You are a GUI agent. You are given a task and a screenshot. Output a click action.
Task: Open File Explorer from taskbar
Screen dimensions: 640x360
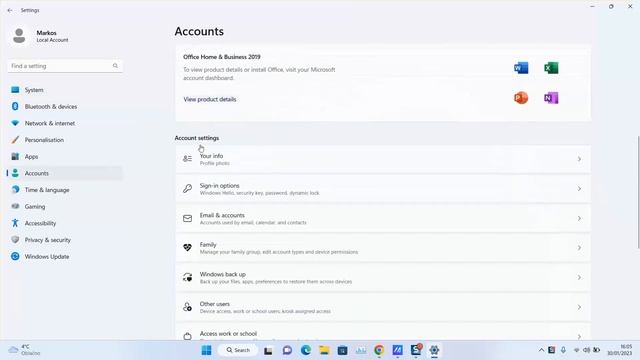324,350
